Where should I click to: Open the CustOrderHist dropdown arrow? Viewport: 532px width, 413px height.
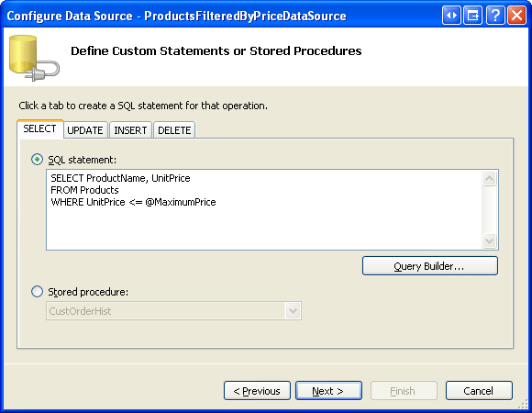[294, 311]
